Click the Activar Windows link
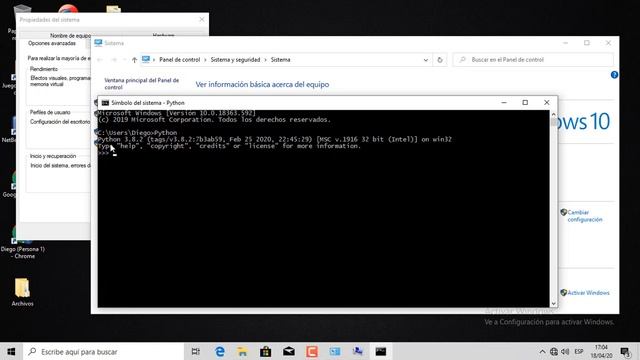Viewport: 640px width, 360px height. pos(588,293)
